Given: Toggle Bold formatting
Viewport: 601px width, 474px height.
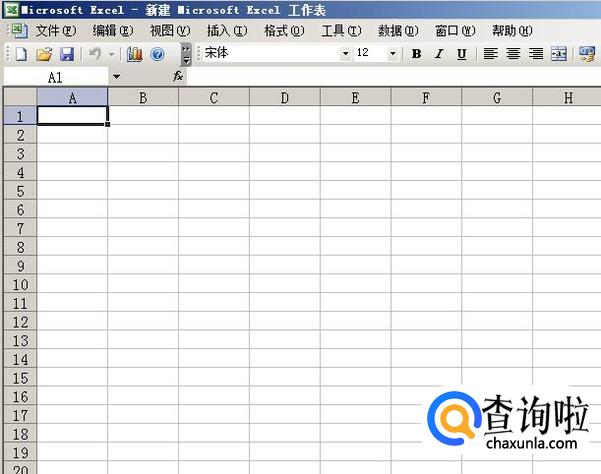Looking at the screenshot, I should [x=416, y=54].
